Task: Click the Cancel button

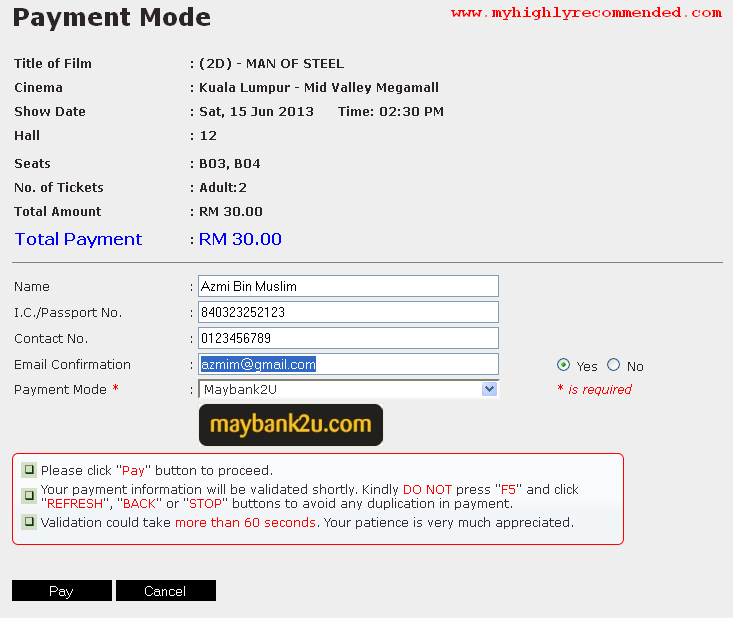Action: point(165,590)
